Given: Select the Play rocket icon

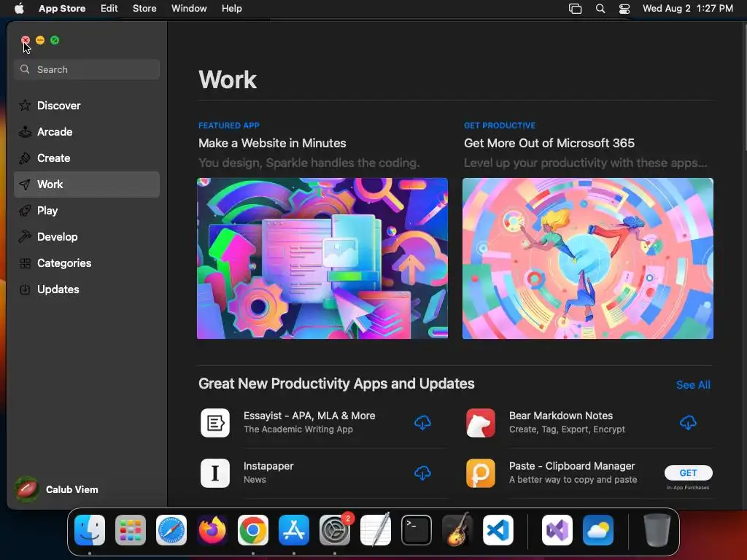Looking at the screenshot, I should pos(25,211).
